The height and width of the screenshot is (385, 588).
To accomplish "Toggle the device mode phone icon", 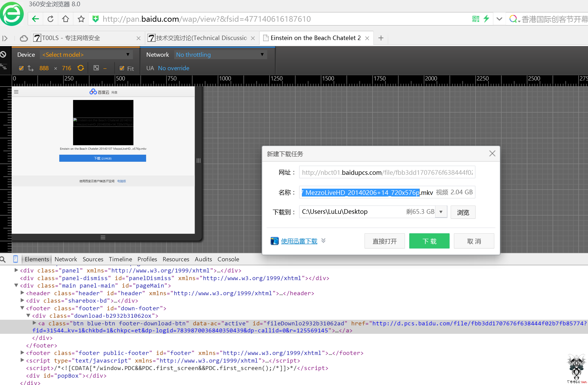I will [x=15, y=259].
